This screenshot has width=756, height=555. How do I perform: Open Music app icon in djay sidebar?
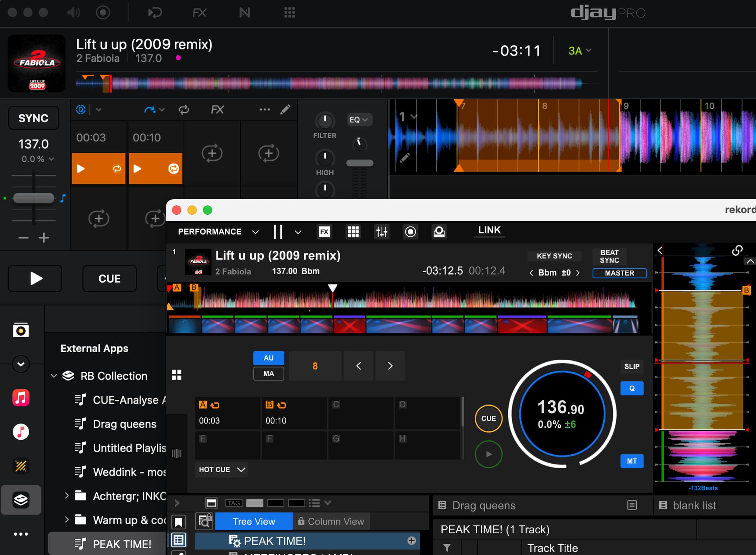pos(21,397)
